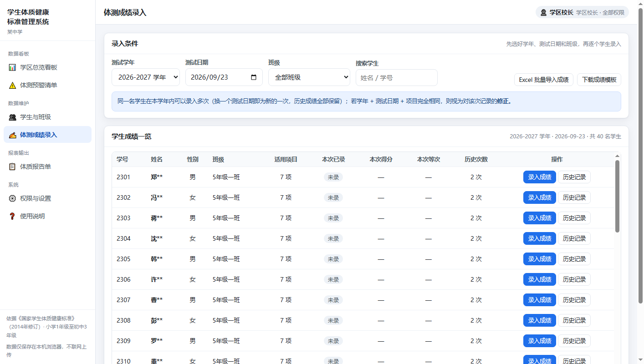This screenshot has width=644, height=364.
Task: Open 历史记录 for student 2302
Action: (574, 197)
